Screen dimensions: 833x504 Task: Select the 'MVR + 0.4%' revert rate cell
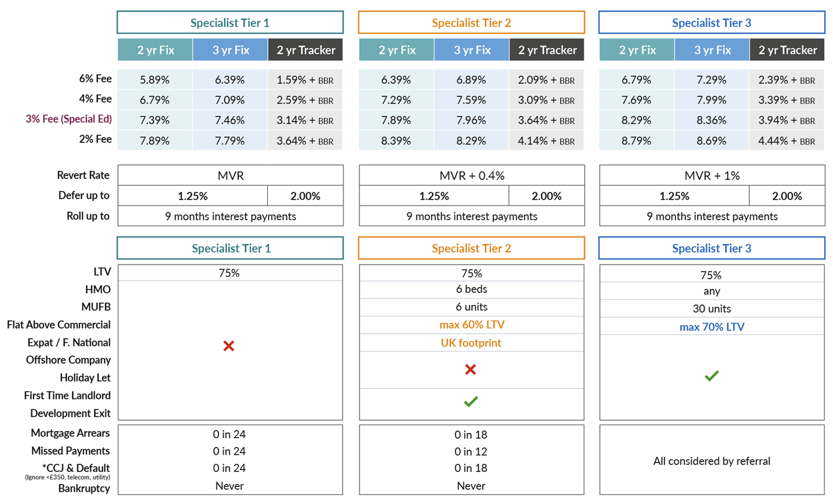pyautogui.click(x=472, y=175)
